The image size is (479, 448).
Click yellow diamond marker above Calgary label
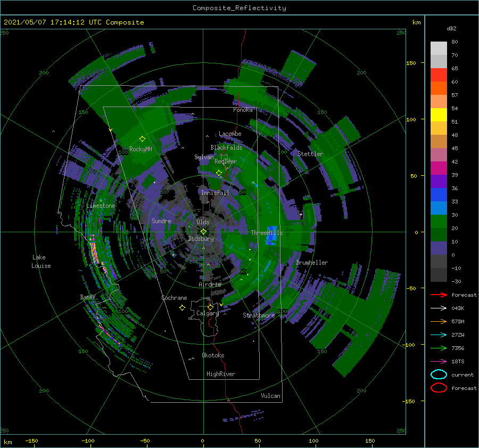point(210,307)
